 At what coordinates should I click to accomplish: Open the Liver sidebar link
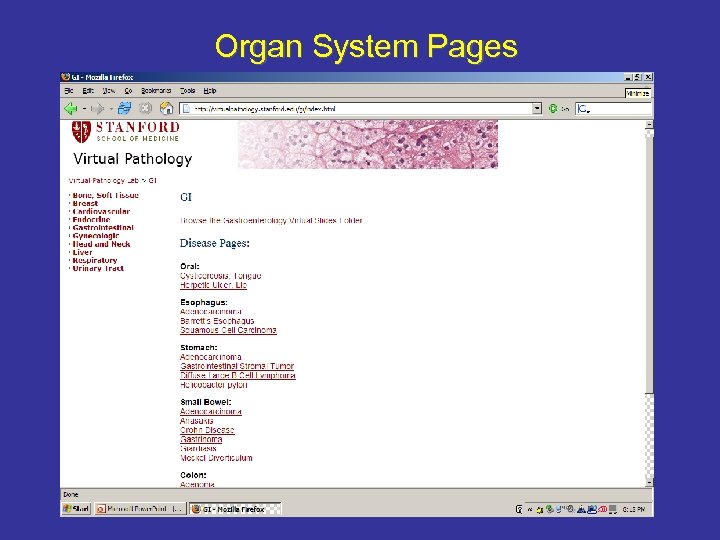(x=83, y=252)
